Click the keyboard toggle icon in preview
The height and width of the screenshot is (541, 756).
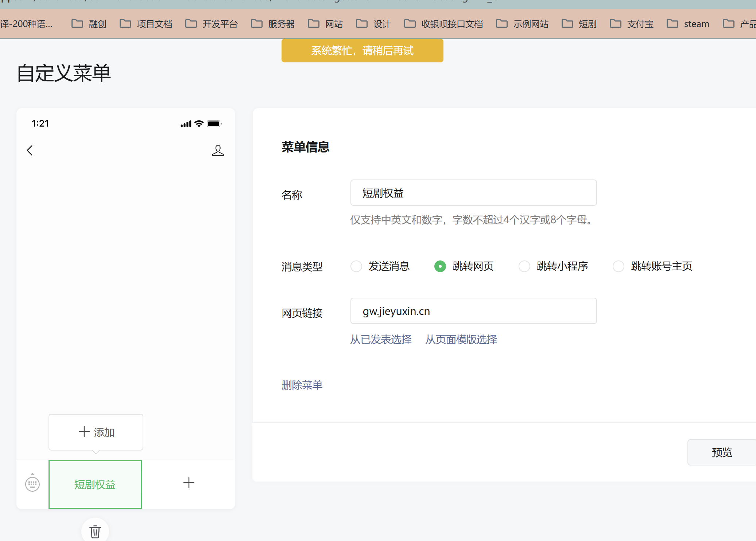(32, 484)
